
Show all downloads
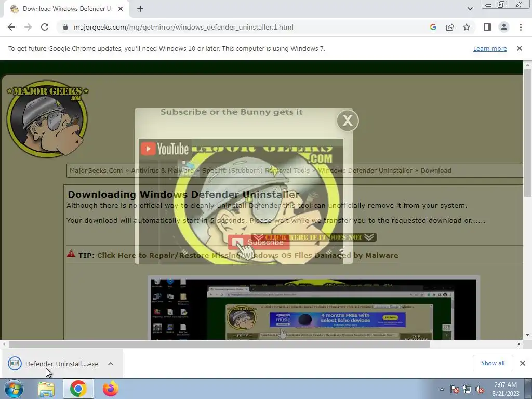point(493,363)
